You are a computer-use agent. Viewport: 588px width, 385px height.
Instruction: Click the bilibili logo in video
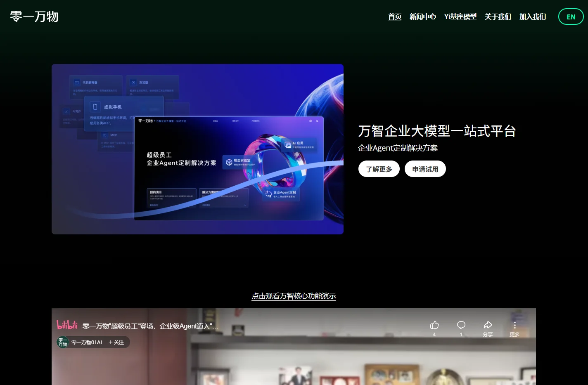click(67, 325)
